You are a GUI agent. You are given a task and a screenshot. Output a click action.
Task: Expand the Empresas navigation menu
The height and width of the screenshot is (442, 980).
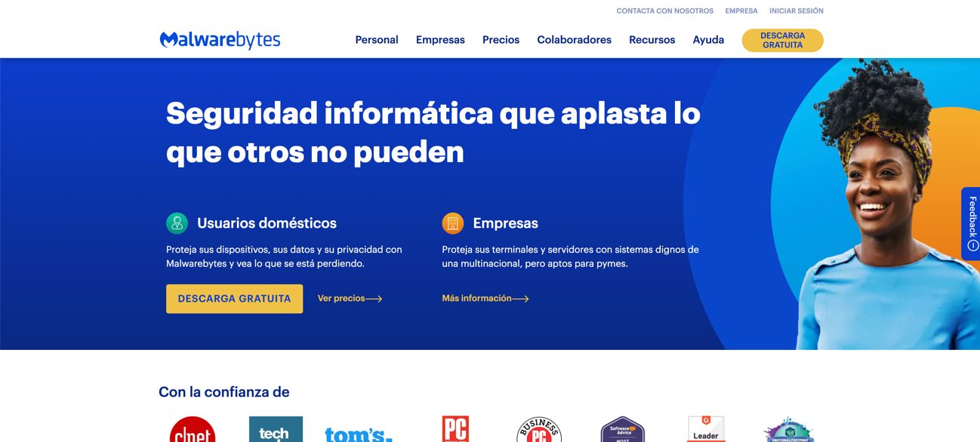click(440, 40)
